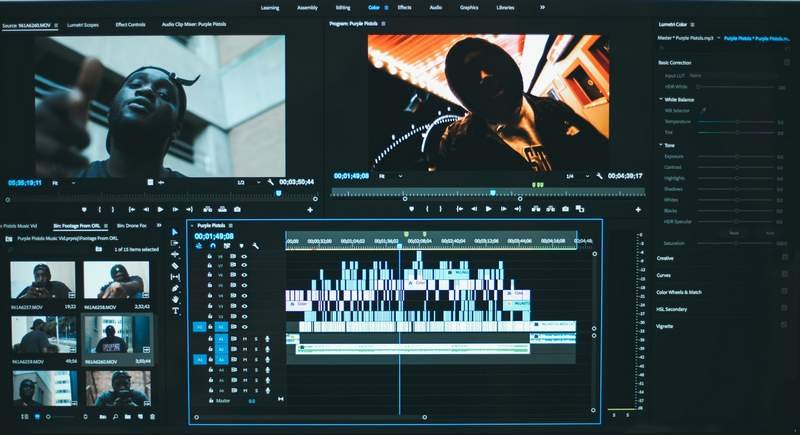Toggle Basic Correction checkbox in Lumetri

[x=786, y=62]
